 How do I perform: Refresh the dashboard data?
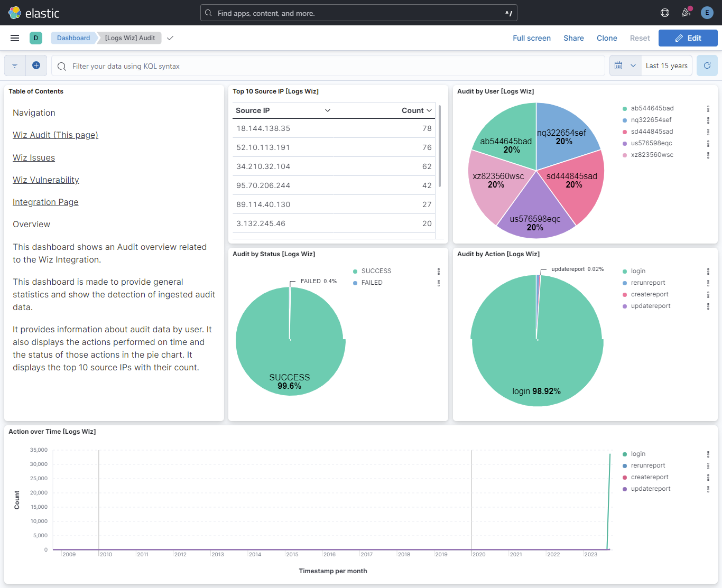pyautogui.click(x=707, y=65)
